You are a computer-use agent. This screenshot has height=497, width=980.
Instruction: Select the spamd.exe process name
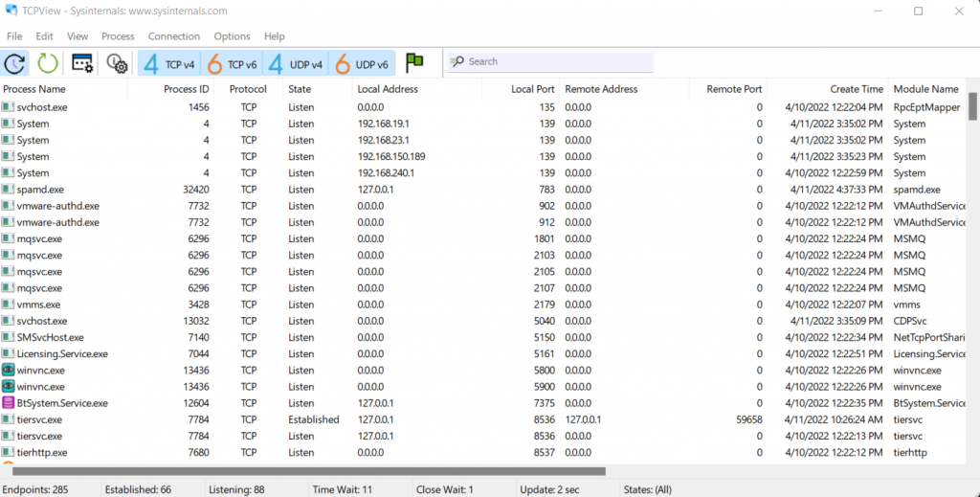tap(40, 190)
